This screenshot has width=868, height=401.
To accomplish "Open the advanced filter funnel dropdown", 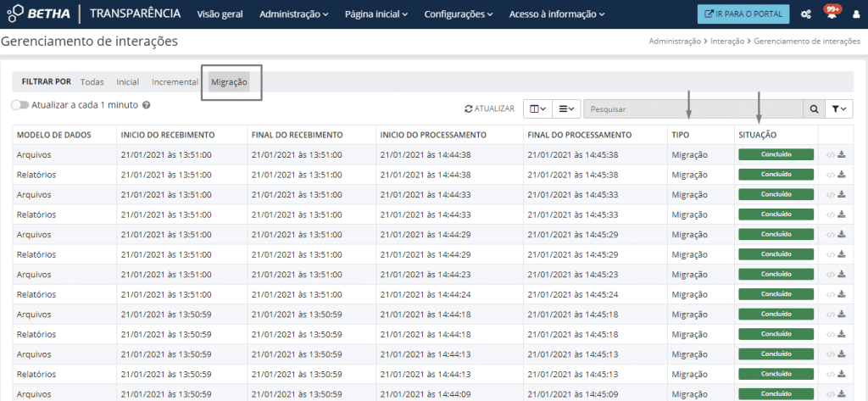I will coord(839,109).
